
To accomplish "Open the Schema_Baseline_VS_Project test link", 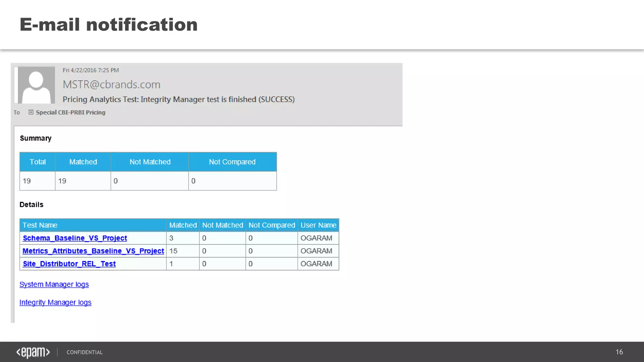I will 75,238.
